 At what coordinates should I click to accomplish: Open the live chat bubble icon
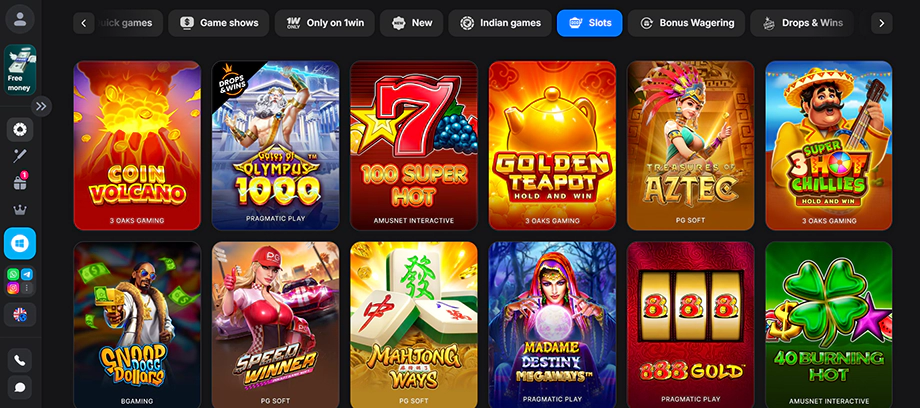pyautogui.click(x=20, y=387)
